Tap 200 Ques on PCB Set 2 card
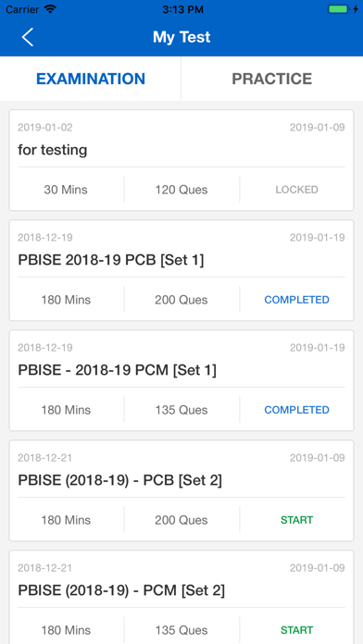Image resolution: width=363 pixels, height=644 pixels. click(x=181, y=520)
